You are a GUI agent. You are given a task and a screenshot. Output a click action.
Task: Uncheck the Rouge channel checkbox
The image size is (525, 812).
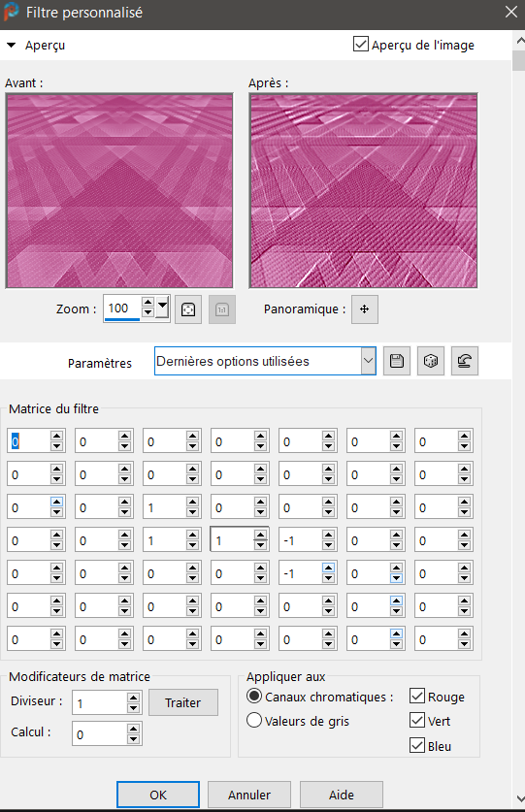click(417, 696)
